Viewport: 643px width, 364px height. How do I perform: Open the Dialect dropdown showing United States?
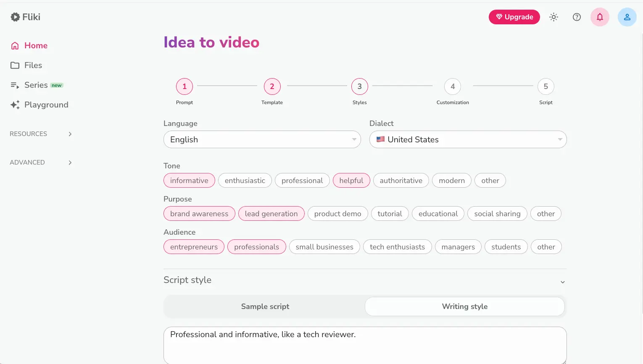point(468,139)
